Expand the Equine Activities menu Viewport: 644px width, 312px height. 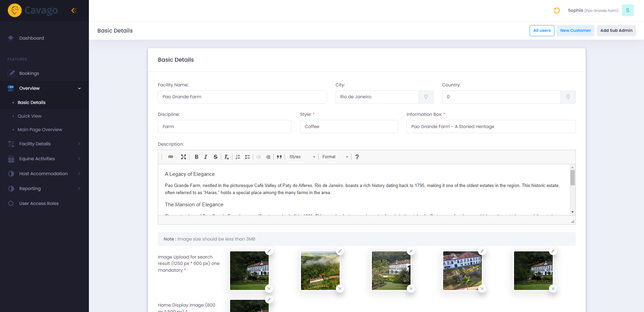44,159
